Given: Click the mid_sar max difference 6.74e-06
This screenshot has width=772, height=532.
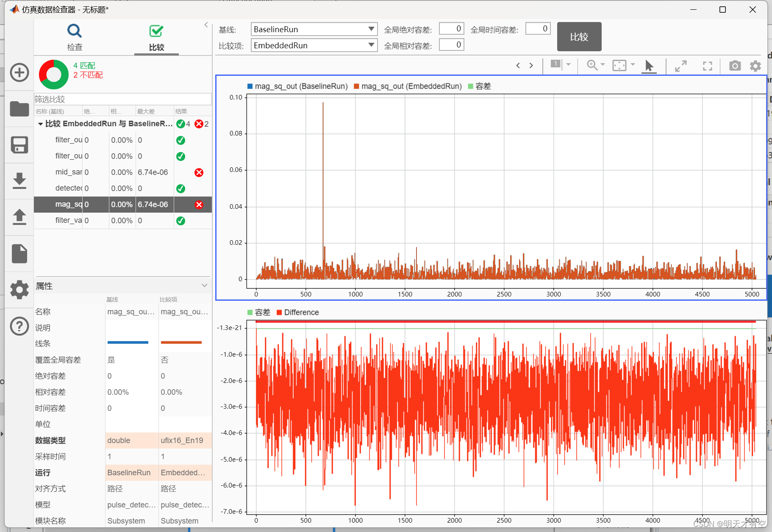Looking at the screenshot, I should tap(153, 172).
